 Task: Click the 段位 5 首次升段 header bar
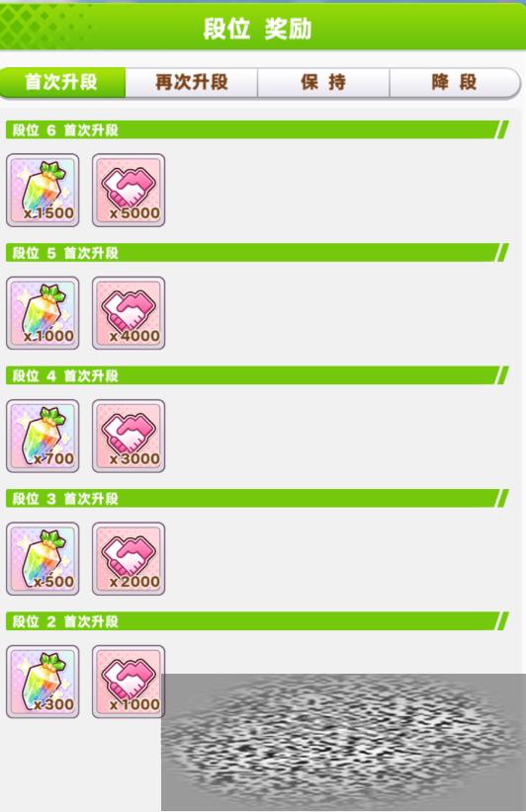[x=257, y=253]
